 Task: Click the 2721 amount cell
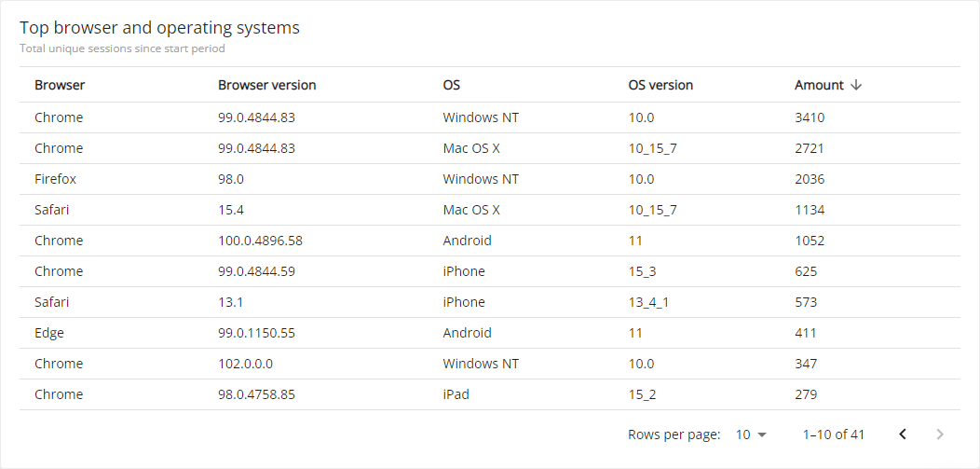pos(810,148)
